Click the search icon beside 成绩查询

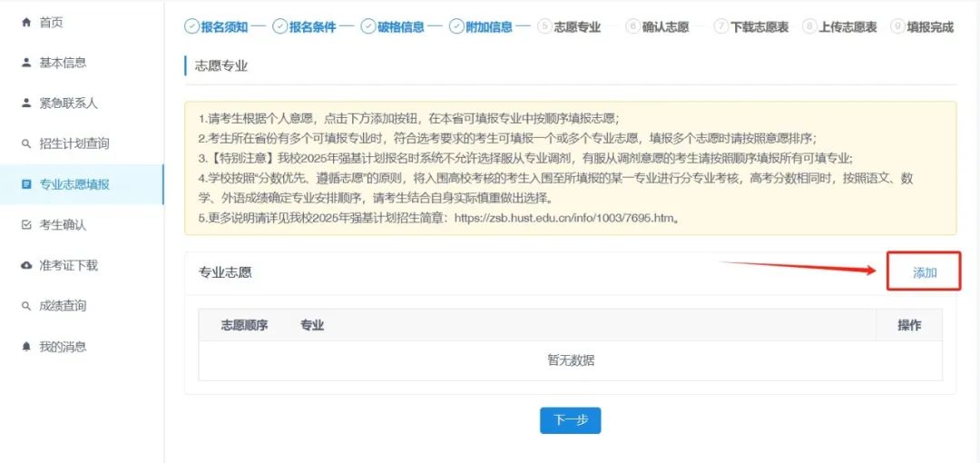pyautogui.click(x=25, y=306)
